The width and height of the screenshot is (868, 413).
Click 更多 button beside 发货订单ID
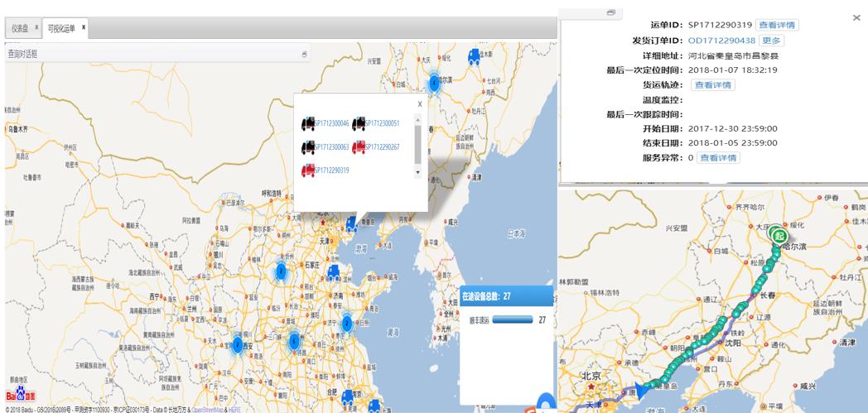pyautogui.click(x=771, y=41)
